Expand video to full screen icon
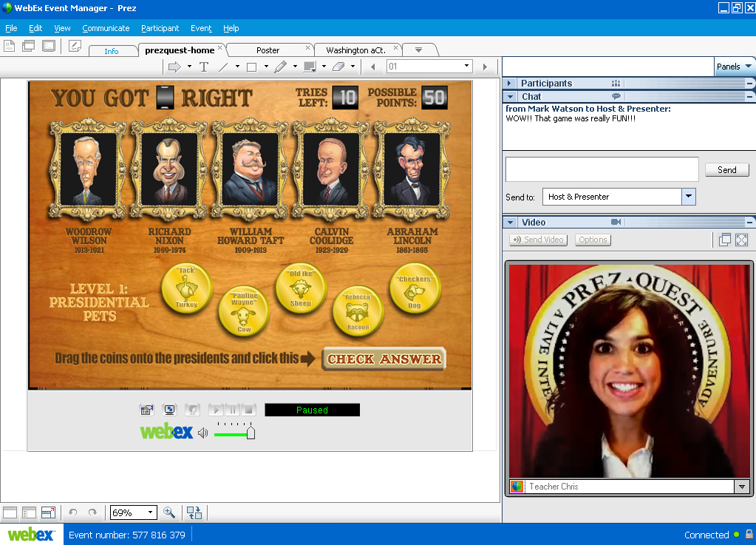This screenshot has width=756, height=545. (x=741, y=240)
